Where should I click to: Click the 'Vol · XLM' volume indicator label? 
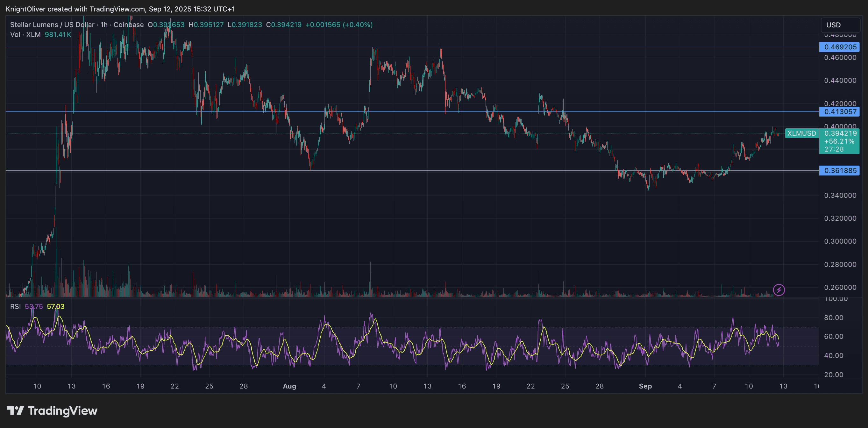(25, 34)
